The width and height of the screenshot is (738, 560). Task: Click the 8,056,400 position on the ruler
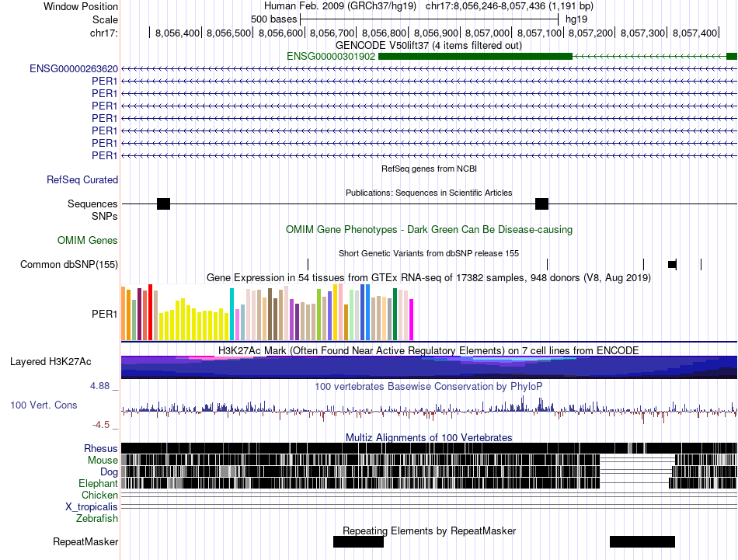pyautogui.click(x=177, y=33)
